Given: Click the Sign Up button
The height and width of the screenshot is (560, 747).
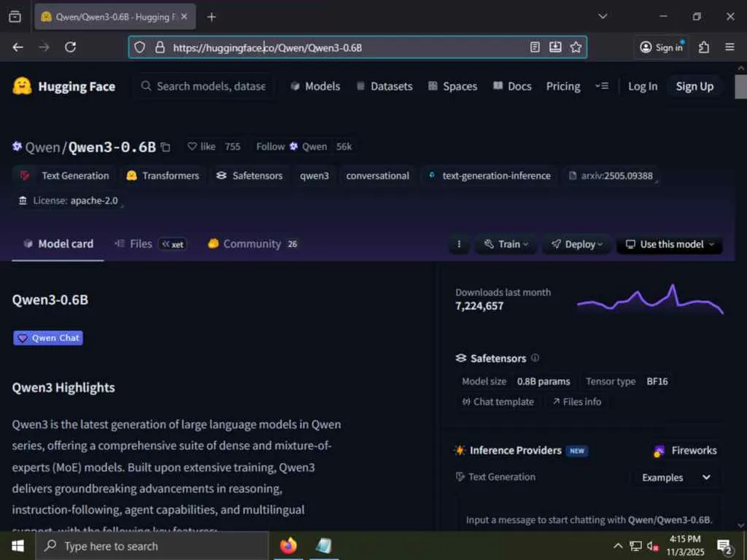Looking at the screenshot, I should click(694, 86).
